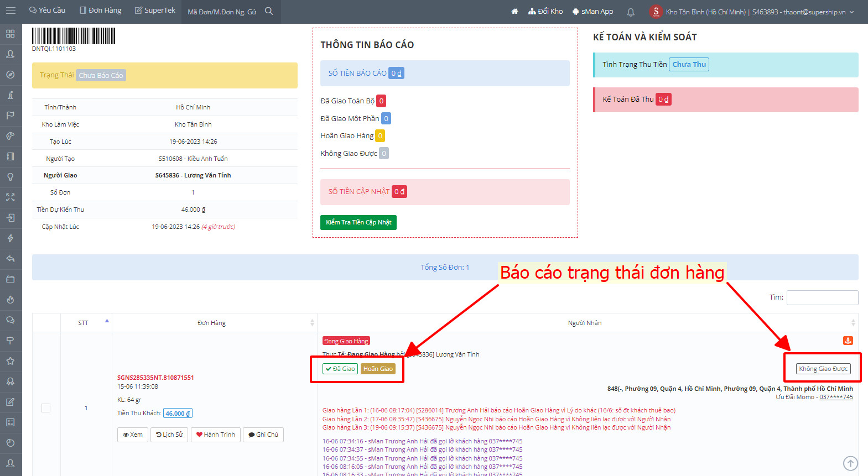The image size is (868, 476).
Task: Select the pie chart icon in sidebar
Action: [11, 443]
